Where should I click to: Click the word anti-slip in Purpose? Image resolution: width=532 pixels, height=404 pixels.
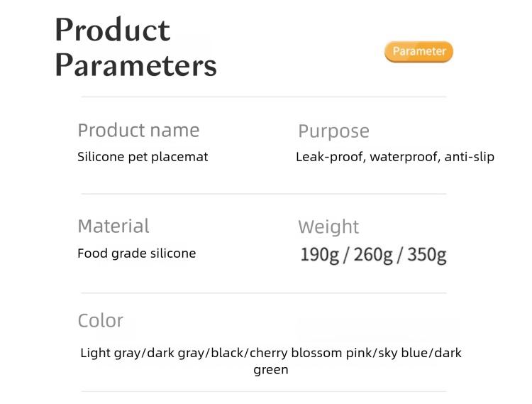coord(469,157)
